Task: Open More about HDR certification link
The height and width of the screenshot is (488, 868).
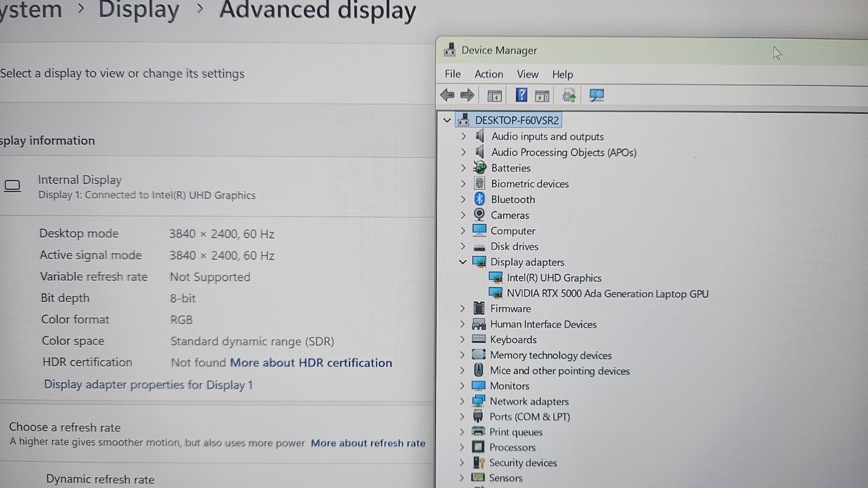Action: pyautogui.click(x=311, y=363)
